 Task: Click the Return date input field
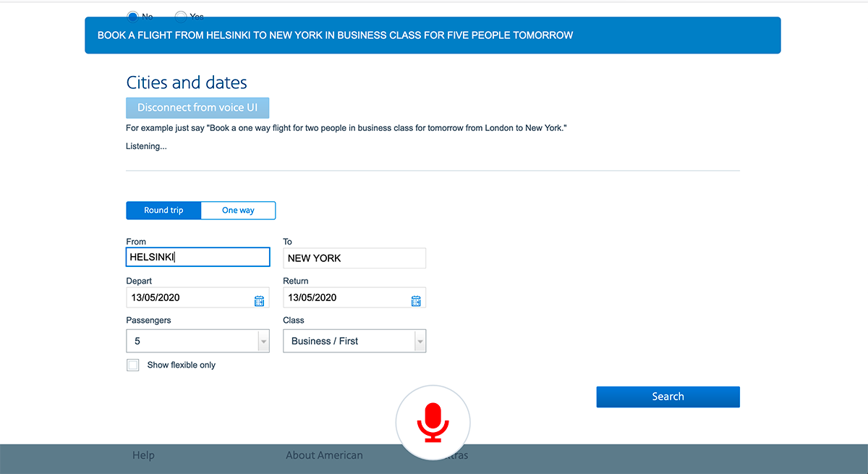[354, 297]
